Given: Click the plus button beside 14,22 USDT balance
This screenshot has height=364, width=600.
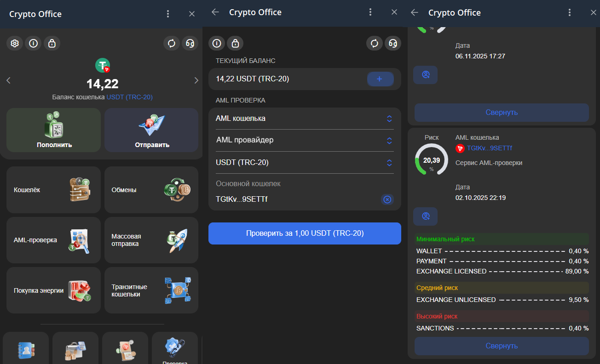Looking at the screenshot, I should pos(380,79).
